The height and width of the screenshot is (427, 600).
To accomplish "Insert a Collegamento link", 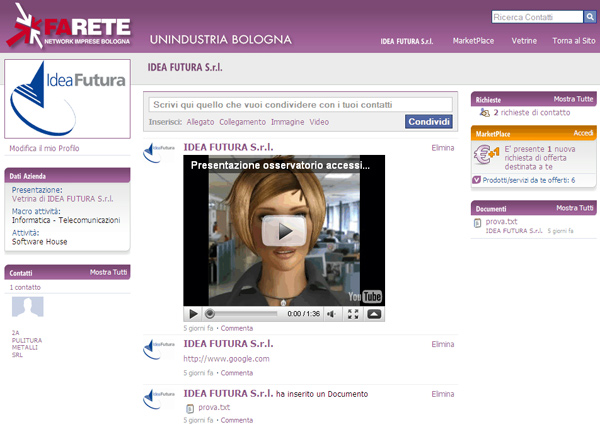I will (242, 122).
